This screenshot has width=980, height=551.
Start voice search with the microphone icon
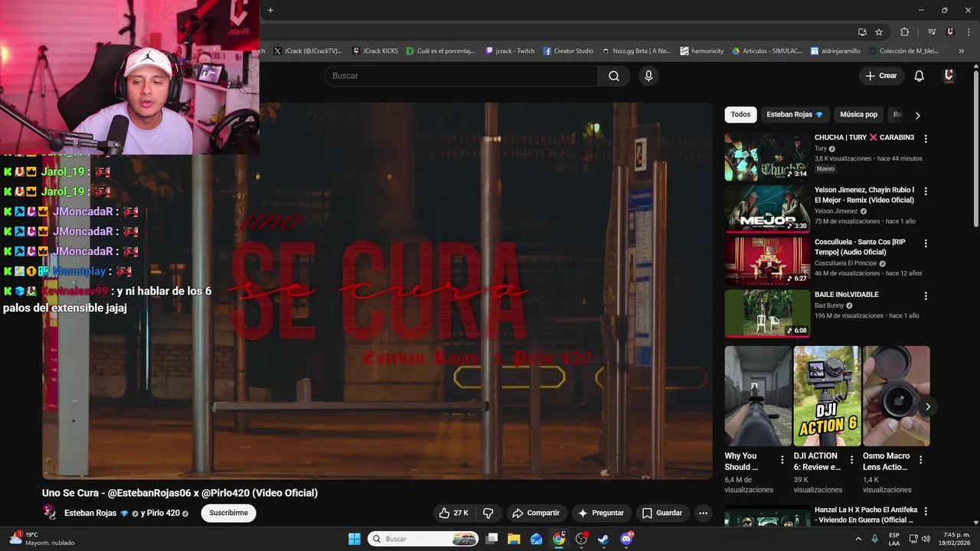pos(648,76)
